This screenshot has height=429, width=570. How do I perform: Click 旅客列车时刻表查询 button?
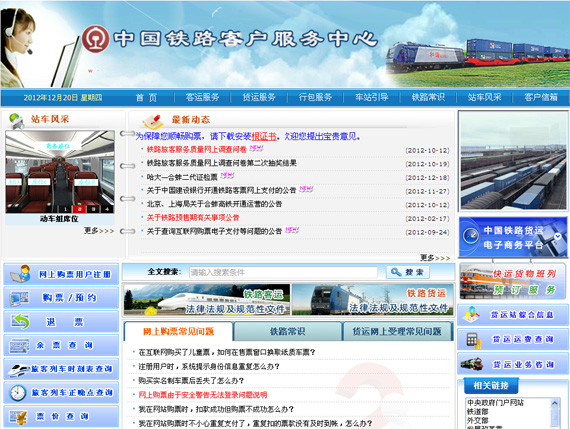(x=61, y=369)
